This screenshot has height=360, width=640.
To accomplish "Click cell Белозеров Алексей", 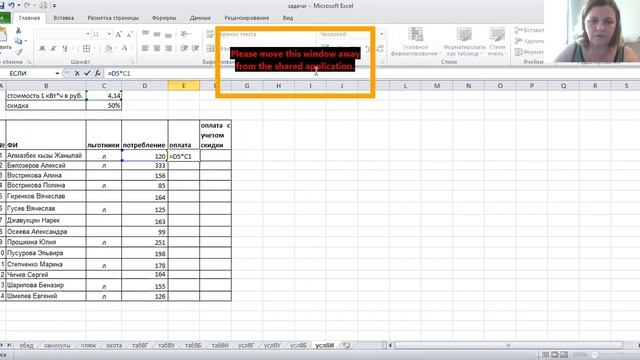I will (x=46, y=166).
